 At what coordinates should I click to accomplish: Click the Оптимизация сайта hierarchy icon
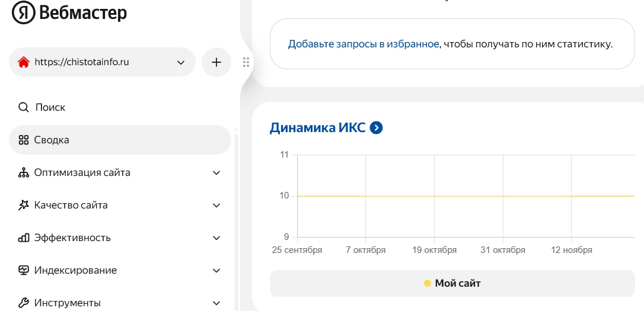pos(24,173)
